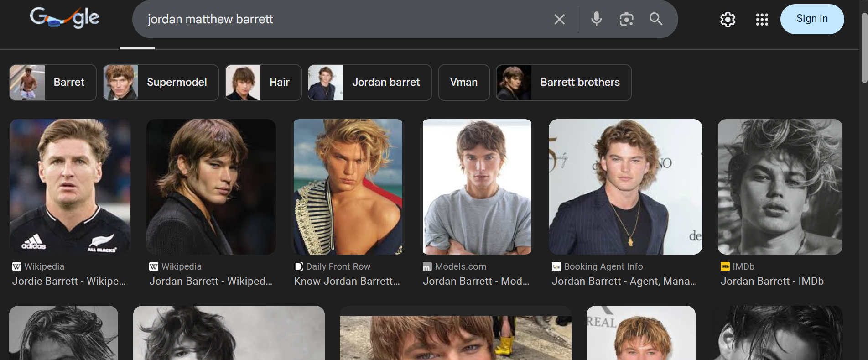Open Jordan Barrett Models.com result title

click(476, 281)
